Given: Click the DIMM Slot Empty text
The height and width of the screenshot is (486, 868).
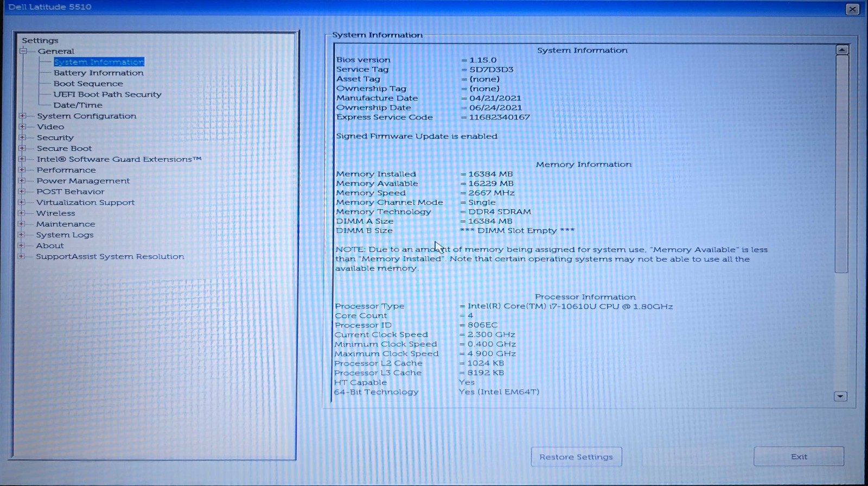Looking at the screenshot, I should pos(517,231).
